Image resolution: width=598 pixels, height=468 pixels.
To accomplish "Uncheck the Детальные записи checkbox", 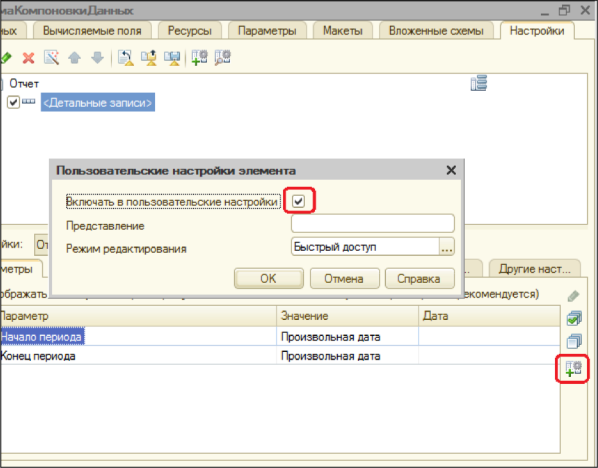I will click(13, 102).
